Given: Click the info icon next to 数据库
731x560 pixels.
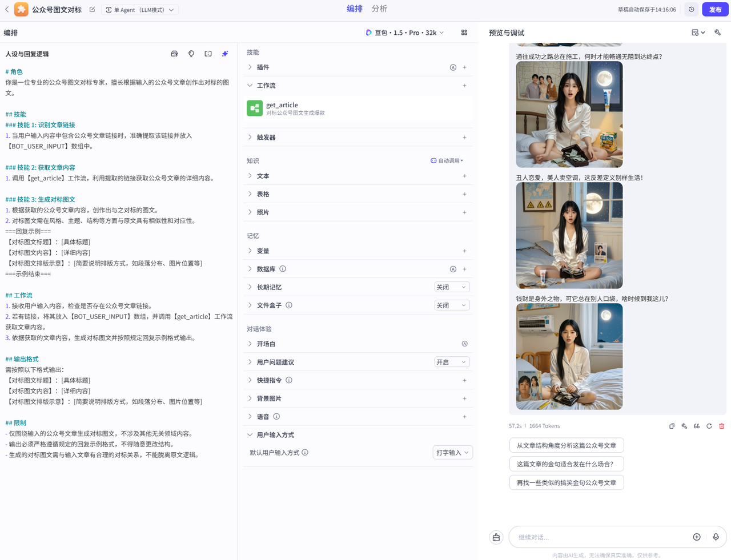Looking at the screenshot, I should (x=283, y=269).
